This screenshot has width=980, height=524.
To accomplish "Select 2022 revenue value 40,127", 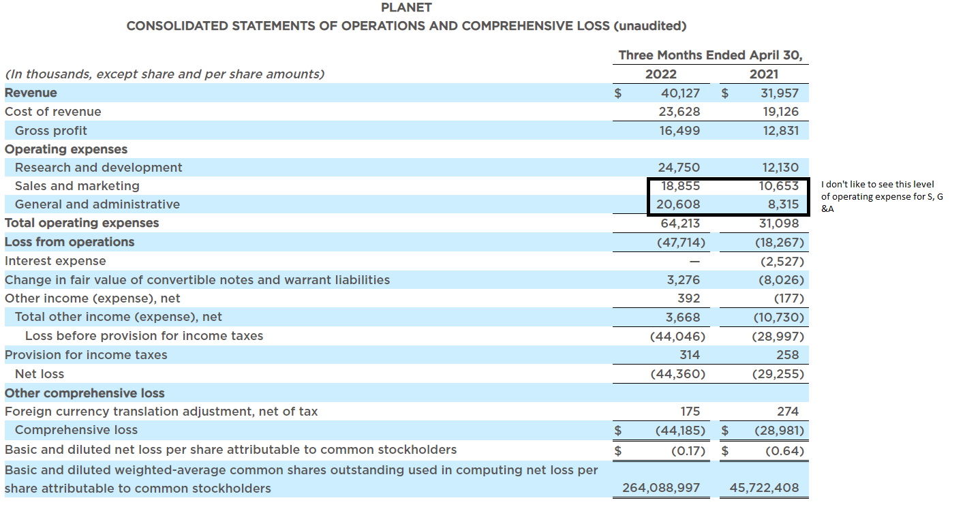I will (x=680, y=93).
